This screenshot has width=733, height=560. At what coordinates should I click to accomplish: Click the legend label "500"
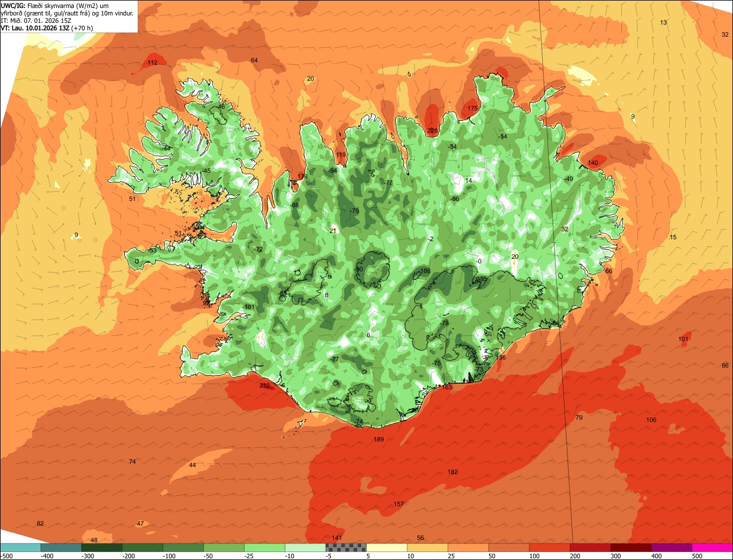(697, 555)
